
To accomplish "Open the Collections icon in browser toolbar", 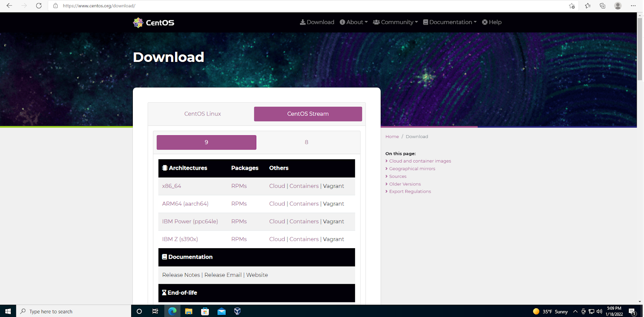I will (x=603, y=6).
